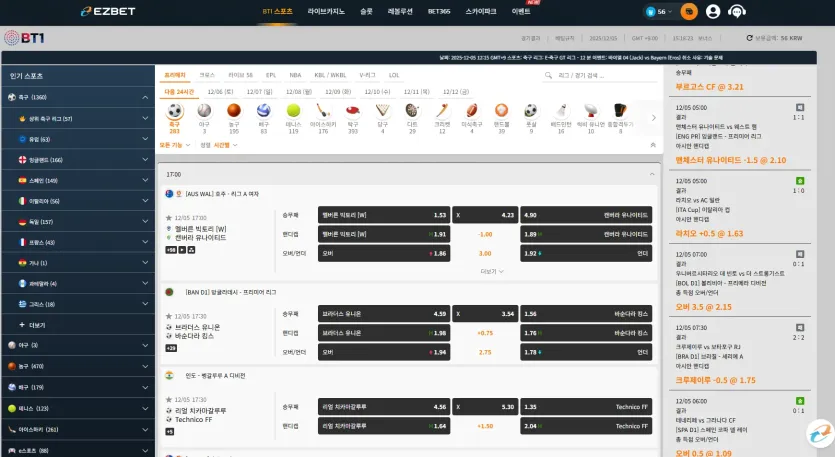This screenshot has width=835, height=457.
Task: Select the American football icon (미식축구 4)
Action: (x=472, y=111)
